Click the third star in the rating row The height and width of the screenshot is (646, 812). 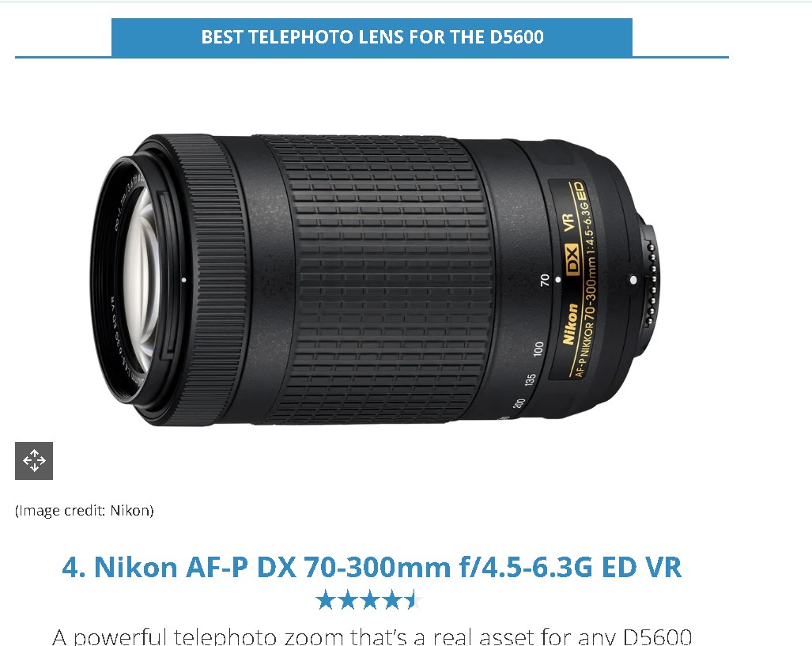tap(370, 600)
